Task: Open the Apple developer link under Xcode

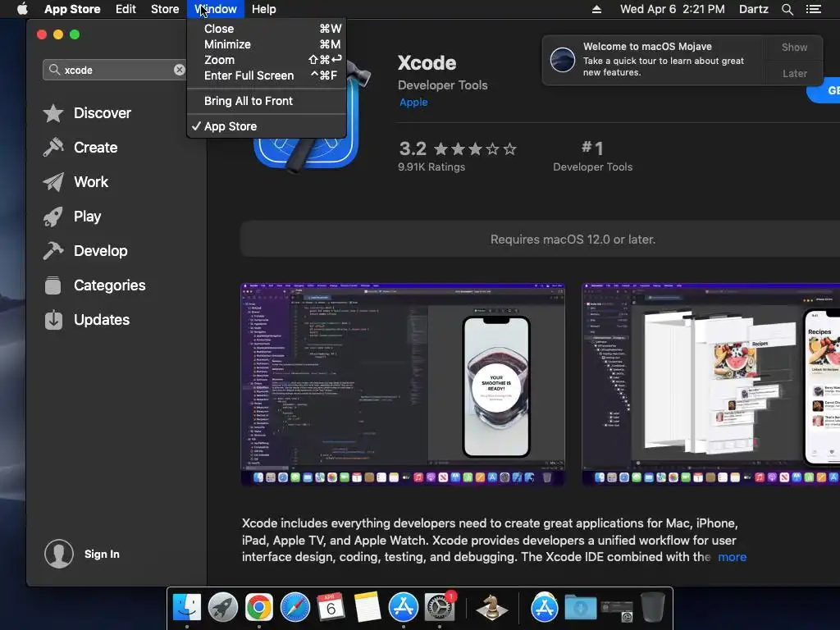Action: pos(413,103)
